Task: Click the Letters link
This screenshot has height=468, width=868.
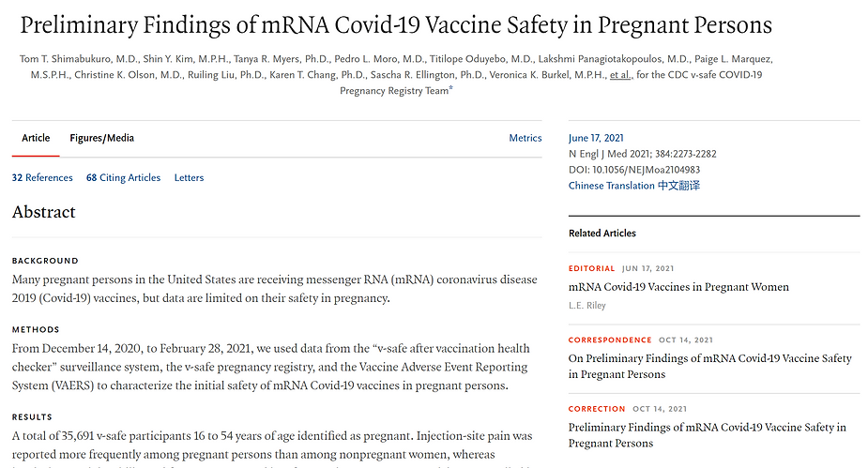Action: (x=189, y=177)
